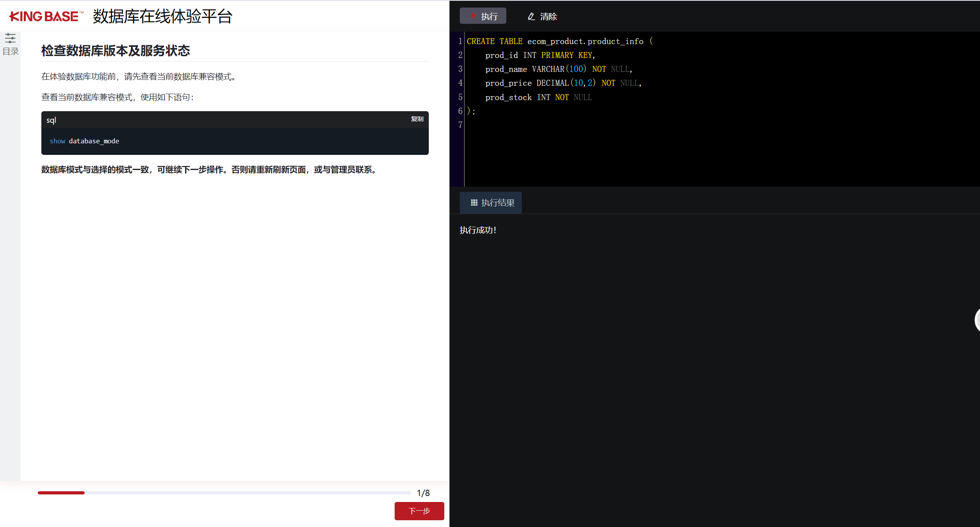The width and height of the screenshot is (980, 527).
Task: Click the show database_mode code text
Action: [84, 141]
